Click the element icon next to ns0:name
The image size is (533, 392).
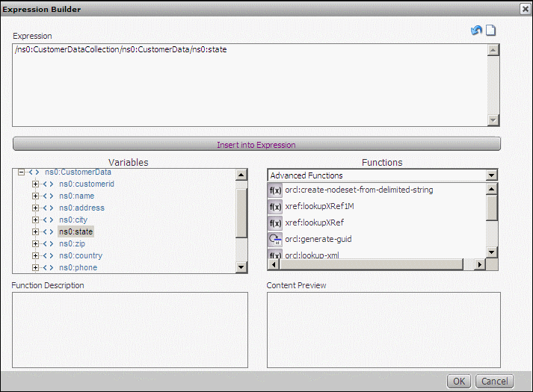pyautogui.click(x=48, y=196)
